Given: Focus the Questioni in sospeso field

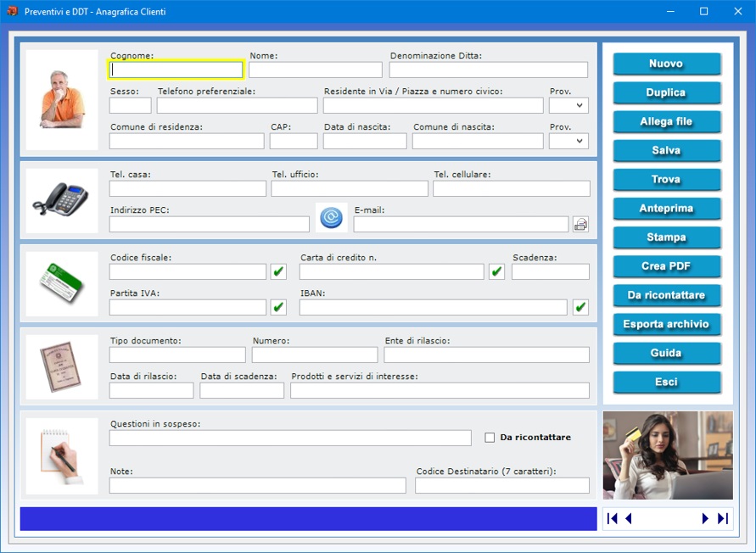Looking at the screenshot, I should click(x=290, y=438).
